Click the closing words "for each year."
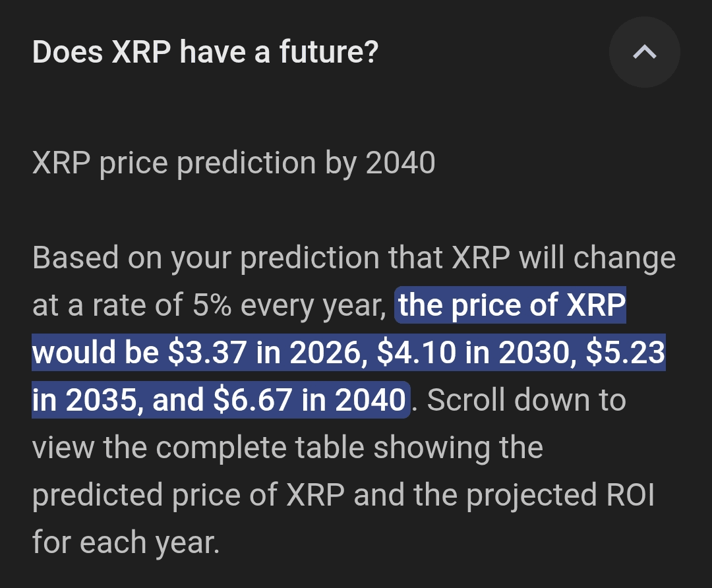This screenshot has width=712, height=588. [126, 542]
